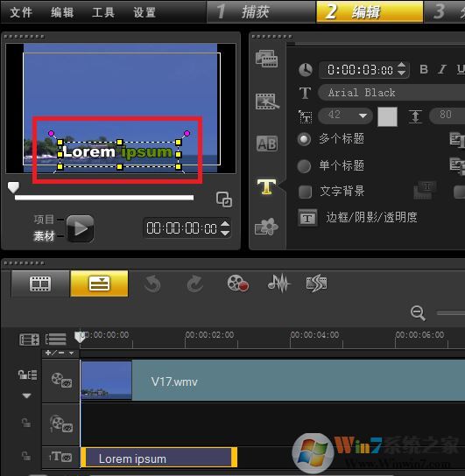Switch playback mode to 素材
465x476 pixels.
click(x=44, y=236)
